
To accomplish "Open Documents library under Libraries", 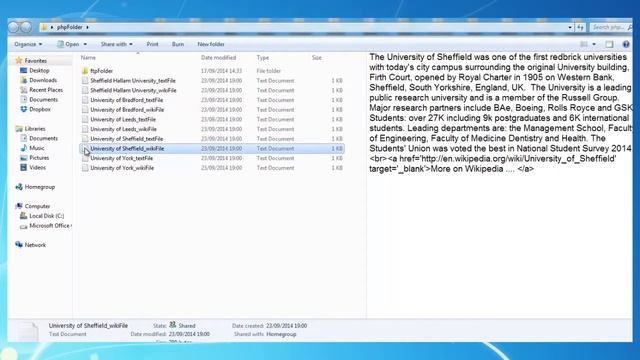I will coord(43,138).
